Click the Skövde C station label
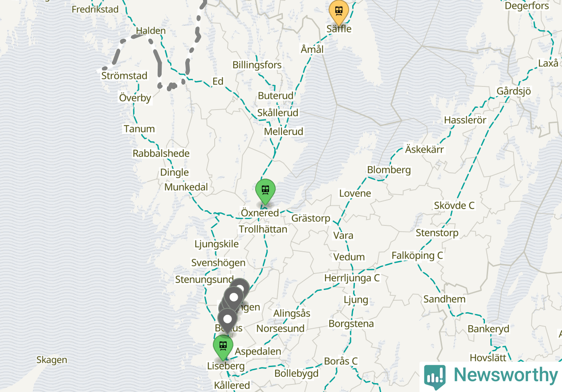This screenshot has height=392, width=562. (454, 205)
